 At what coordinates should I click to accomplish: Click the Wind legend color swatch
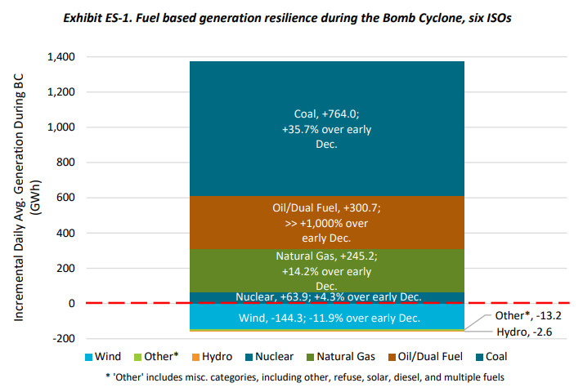(x=88, y=357)
